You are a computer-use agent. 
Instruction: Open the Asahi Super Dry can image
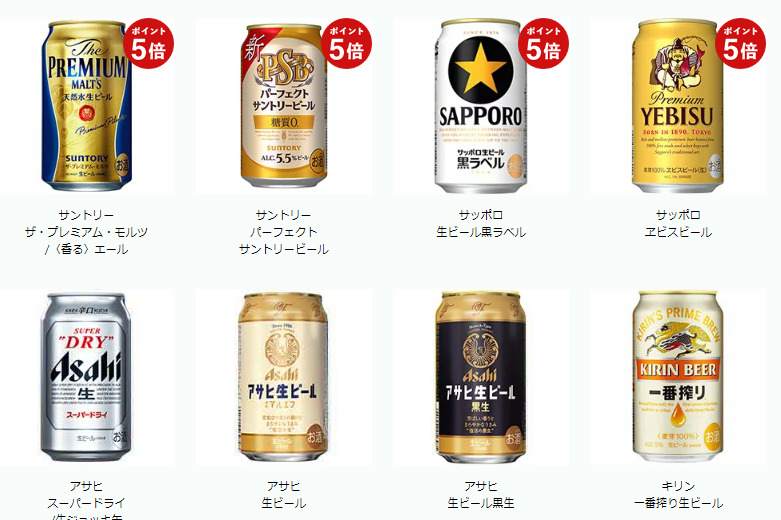(x=86, y=377)
